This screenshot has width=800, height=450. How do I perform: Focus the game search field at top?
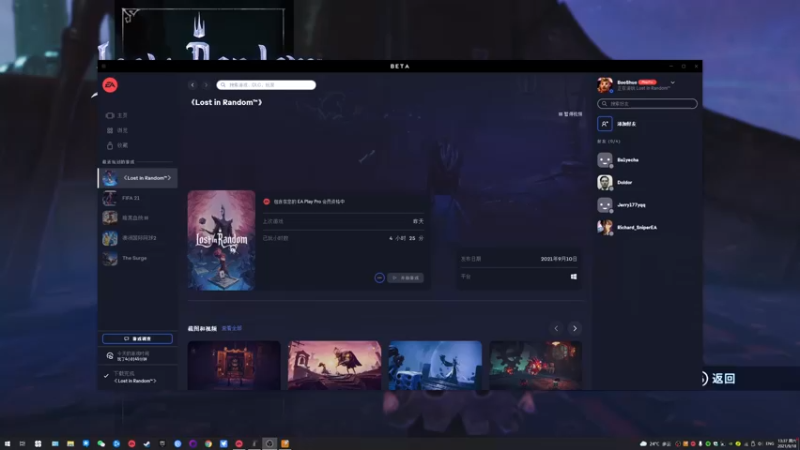point(266,85)
